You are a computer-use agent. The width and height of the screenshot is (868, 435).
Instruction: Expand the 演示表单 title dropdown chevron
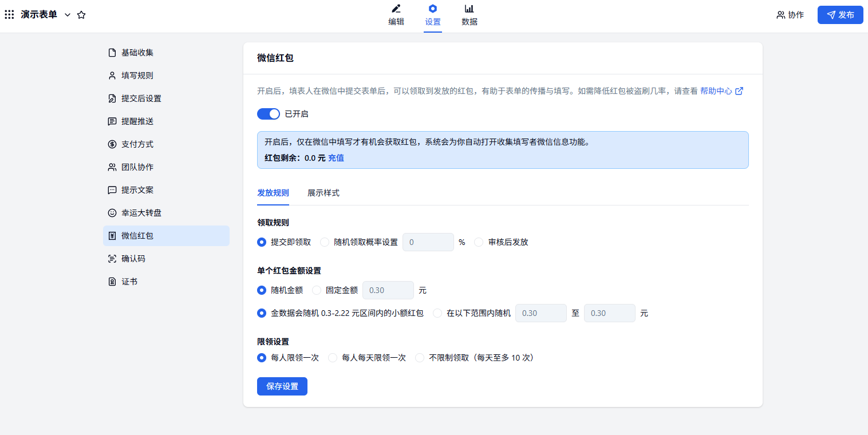click(68, 15)
